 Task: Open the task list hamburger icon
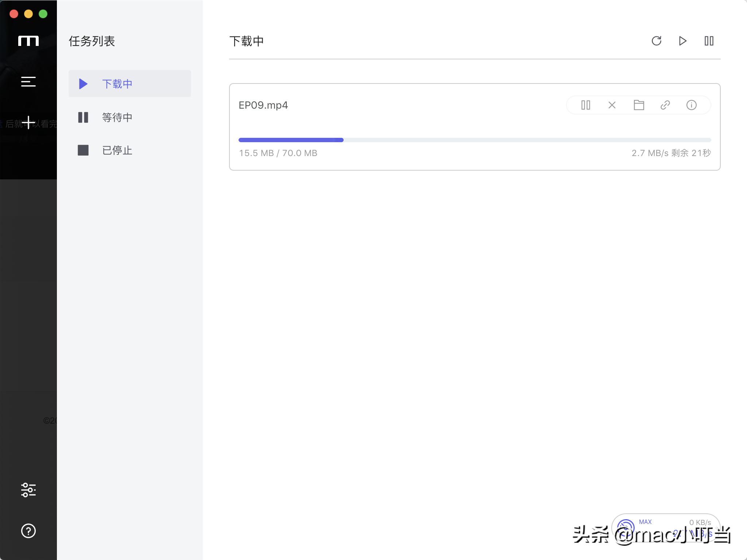point(28,81)
